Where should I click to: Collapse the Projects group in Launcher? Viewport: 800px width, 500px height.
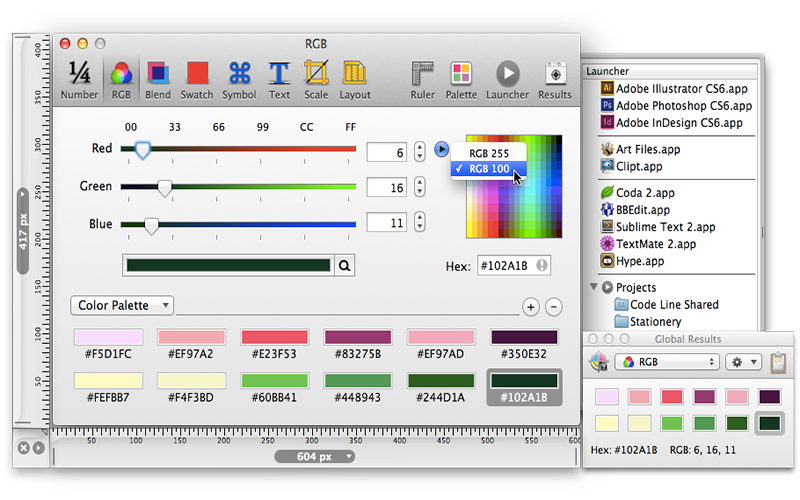click(x=594, y=287)
